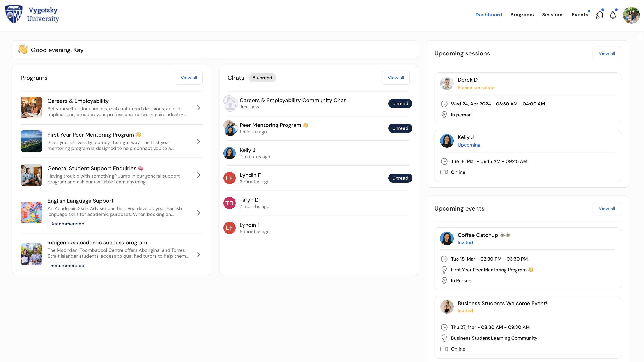Open the chat messages icon in header
Image resolution: width=644 pixels, height=362 pixels.
[599, 15]
